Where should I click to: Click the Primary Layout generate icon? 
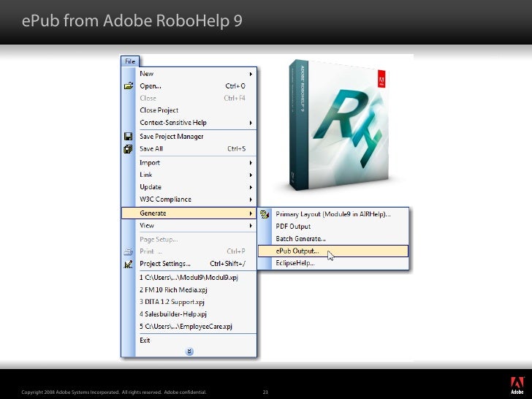click(x=265, y=214)
